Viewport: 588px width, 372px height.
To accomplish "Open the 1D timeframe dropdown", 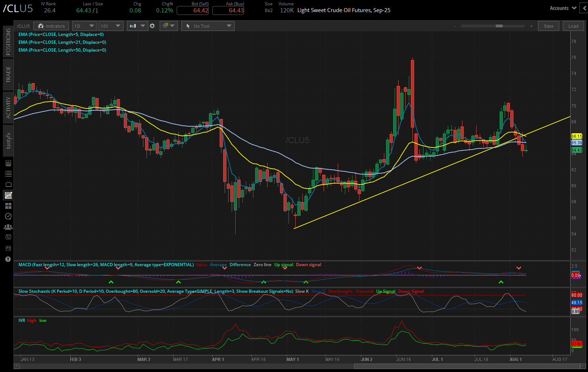I will (84, 26).
